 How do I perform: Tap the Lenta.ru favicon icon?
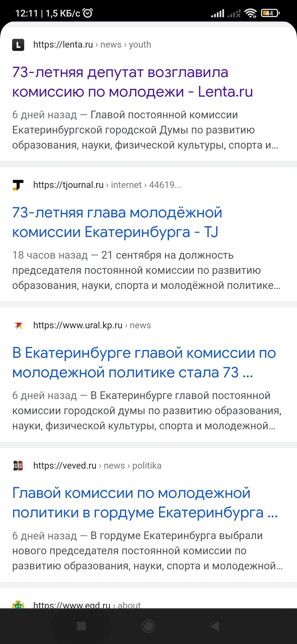[x=18, y=45]
